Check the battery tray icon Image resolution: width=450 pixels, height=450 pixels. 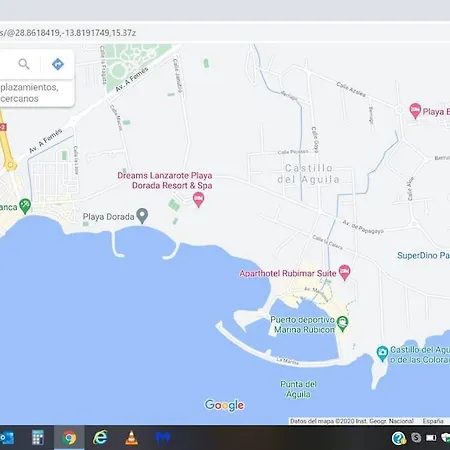(x=431, y=437)
